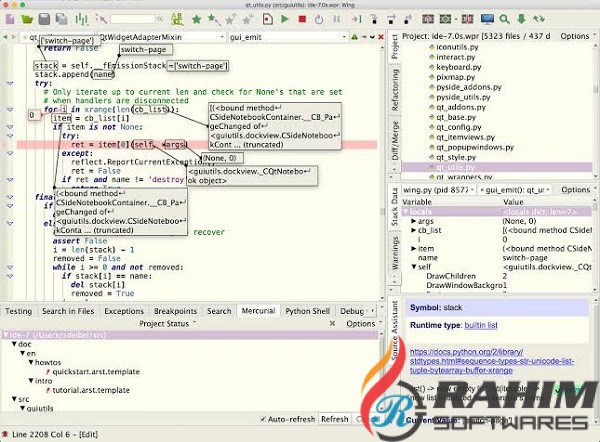
Task: Open the Refactoring side tab
Action: pyautogui.click(x=395, y=90)
